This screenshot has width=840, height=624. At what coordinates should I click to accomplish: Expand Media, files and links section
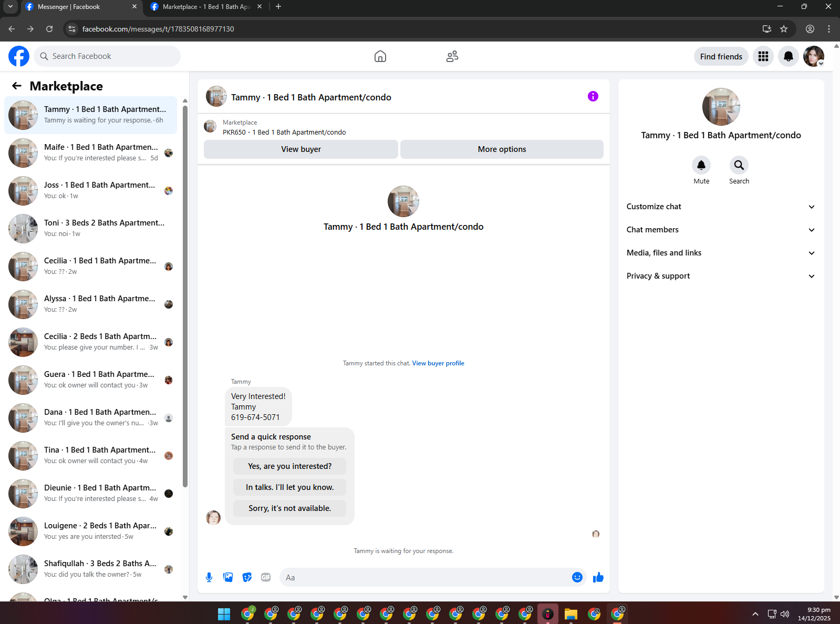[x=721, y=253]
